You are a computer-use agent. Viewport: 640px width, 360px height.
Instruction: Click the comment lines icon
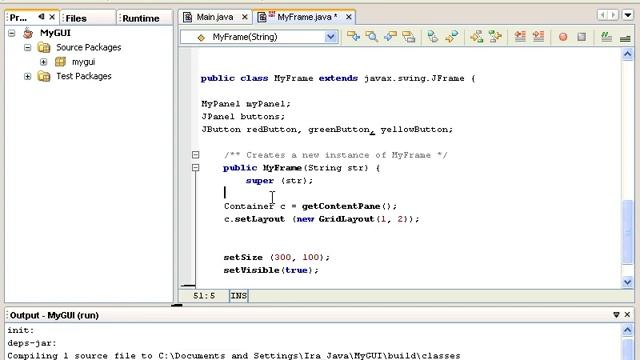607,37
